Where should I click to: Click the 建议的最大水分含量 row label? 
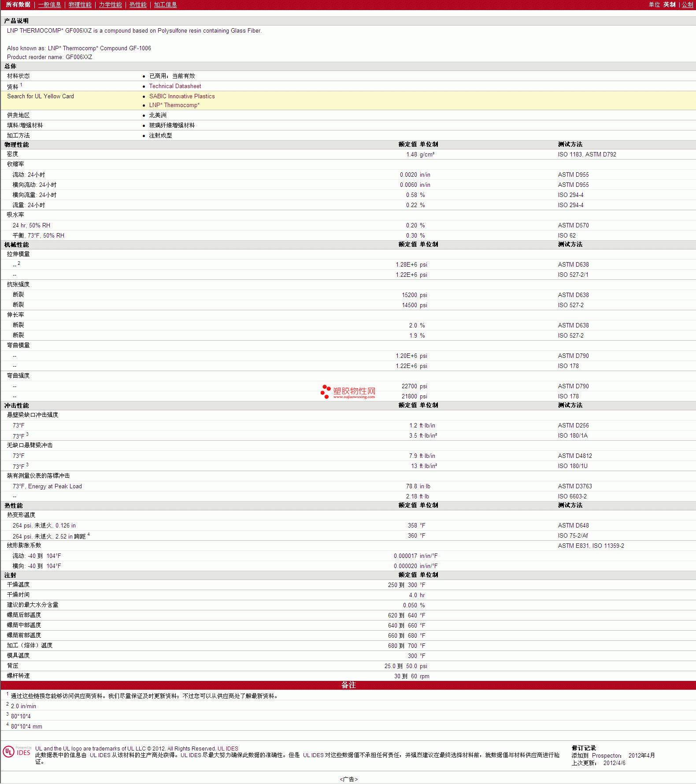33,605
